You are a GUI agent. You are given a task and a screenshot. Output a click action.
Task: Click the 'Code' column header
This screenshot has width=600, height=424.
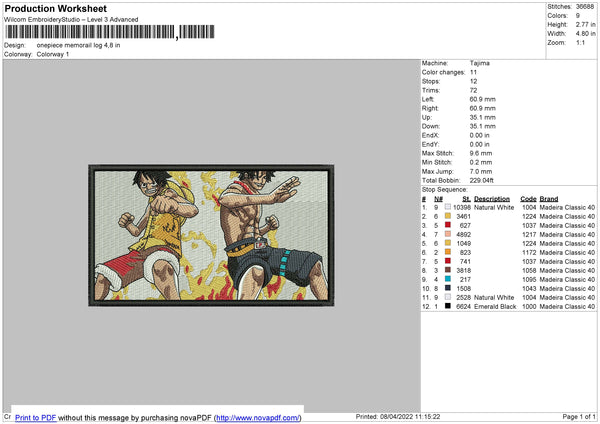click(x=528, y=199)
